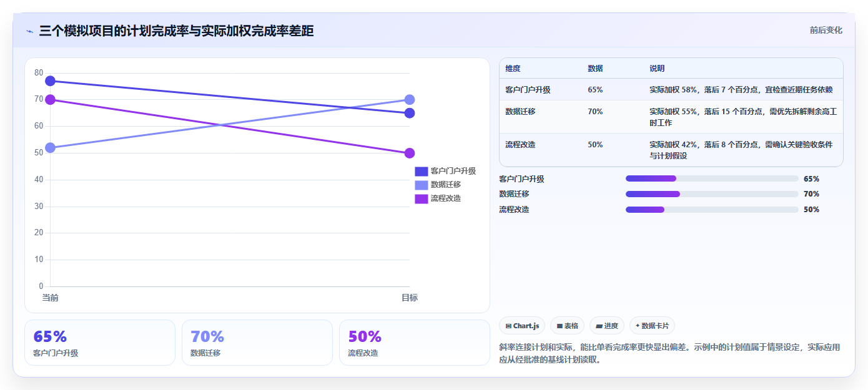Select the 进度 tag pill
Viewport: 868px width, 390px height.
tap(607, 326)
